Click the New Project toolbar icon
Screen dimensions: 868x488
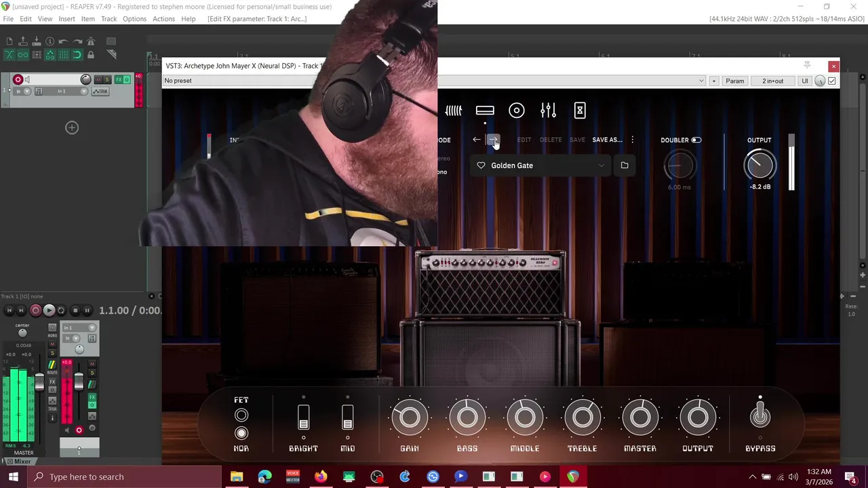[9, 41]
